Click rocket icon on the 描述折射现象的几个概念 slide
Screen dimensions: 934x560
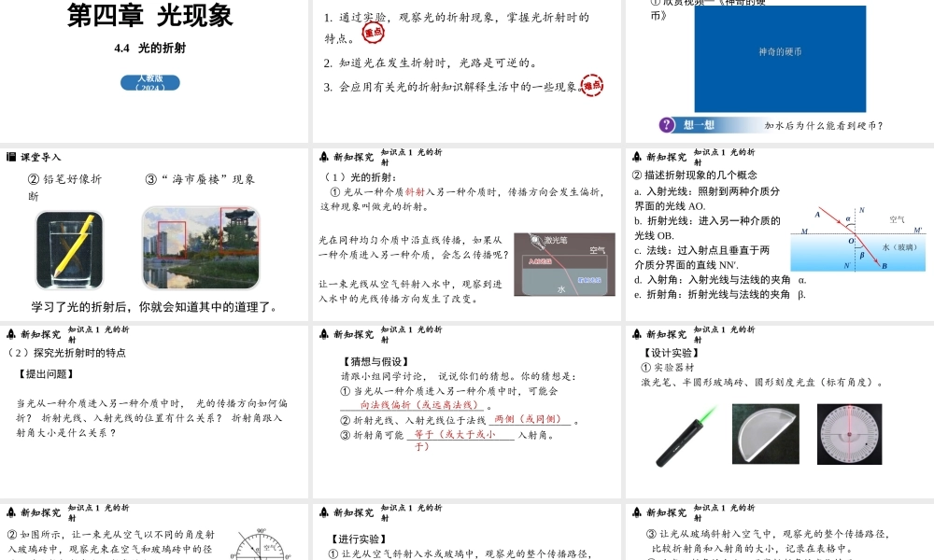[x=637, y=157]
